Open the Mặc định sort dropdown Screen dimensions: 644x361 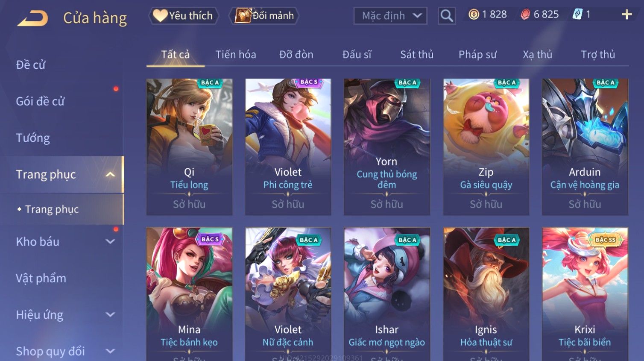390,16
